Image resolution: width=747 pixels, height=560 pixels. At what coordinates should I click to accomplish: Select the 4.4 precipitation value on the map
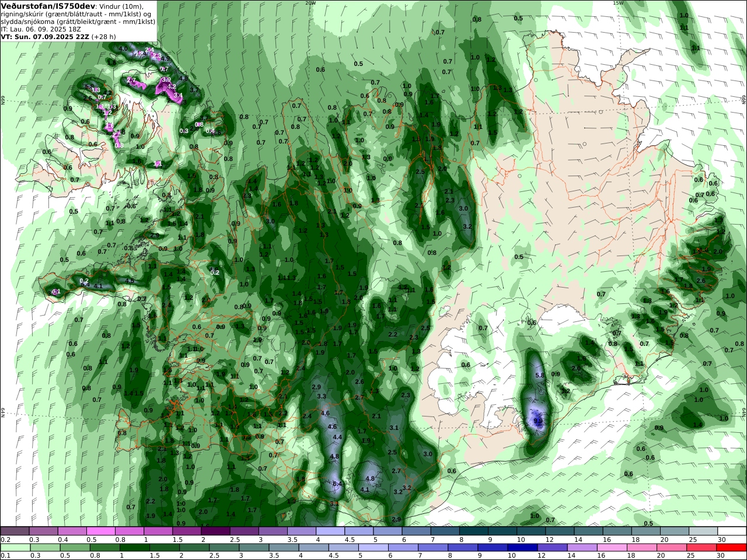[x=337, y=437]
